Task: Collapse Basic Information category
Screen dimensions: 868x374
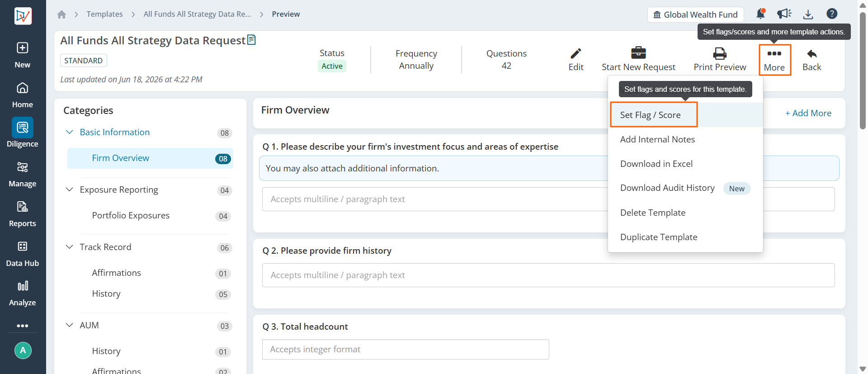Action: tap(70, 132)
